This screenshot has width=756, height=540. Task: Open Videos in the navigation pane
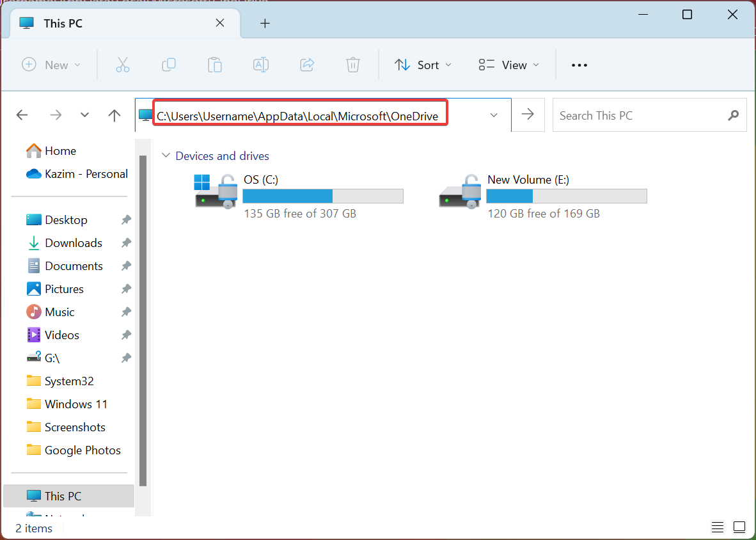pyautogui.click(x=52, y=335)
